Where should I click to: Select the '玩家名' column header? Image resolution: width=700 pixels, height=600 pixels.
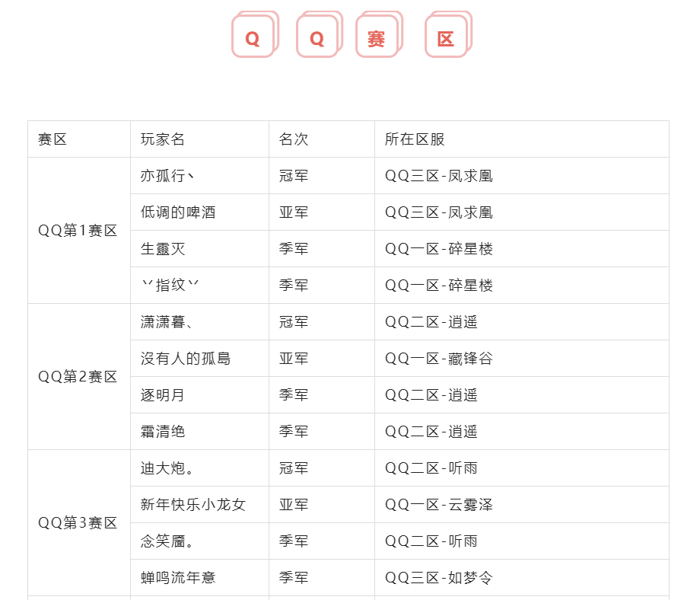click(163, 139)
